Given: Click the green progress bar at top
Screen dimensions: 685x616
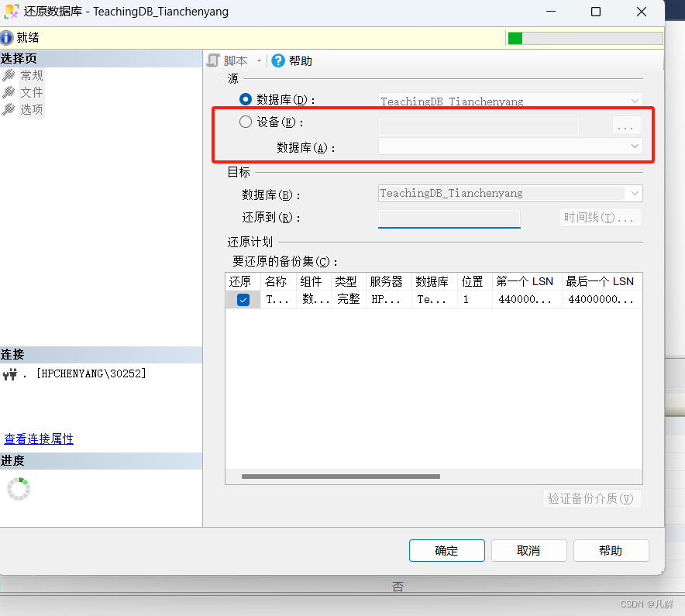Looking at the screenshot, I should pos(584,38).
